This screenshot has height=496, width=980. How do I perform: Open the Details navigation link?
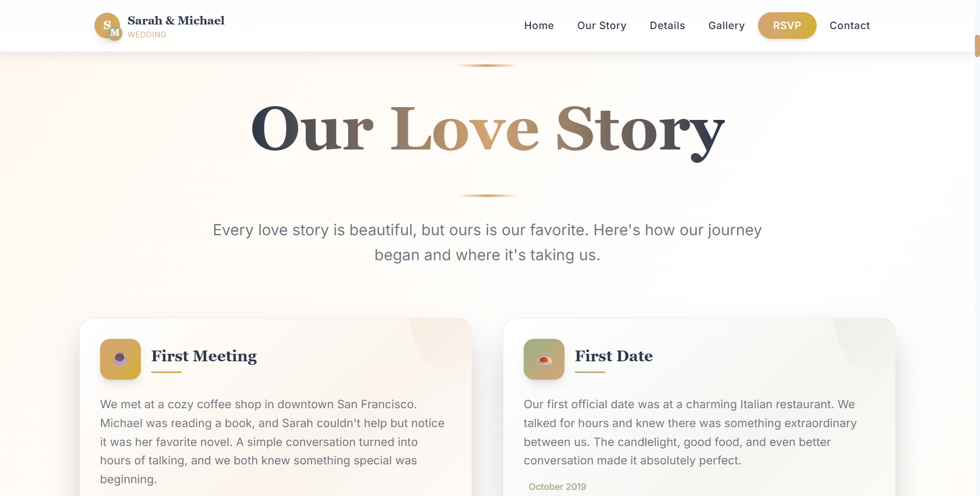click(667, 26)
